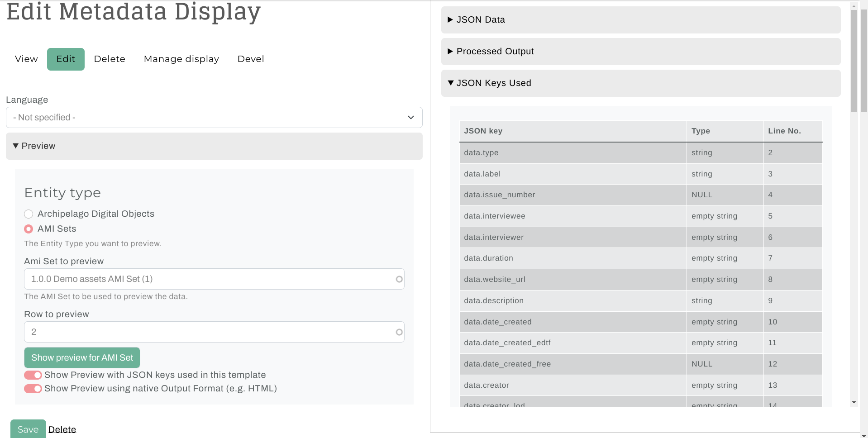Open the Devel tab
This screenshot has width=868, height=438.
pos(251,59)
